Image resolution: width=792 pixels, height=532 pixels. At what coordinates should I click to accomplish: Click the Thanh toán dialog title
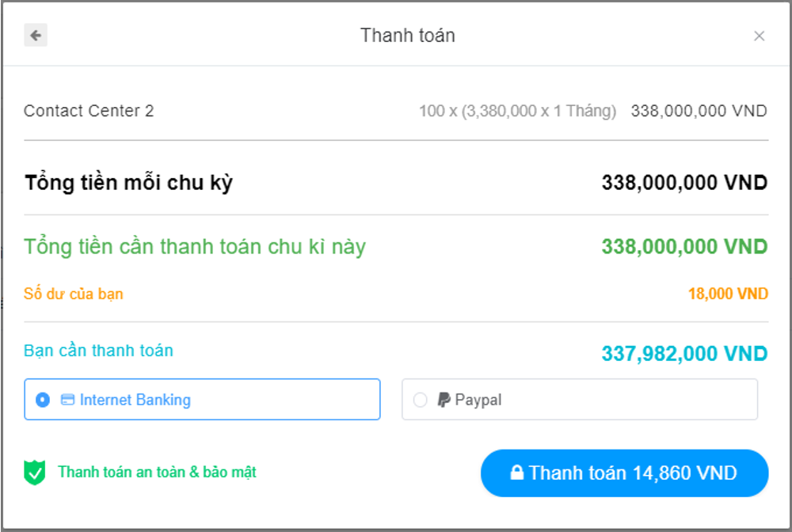(407, 36)
